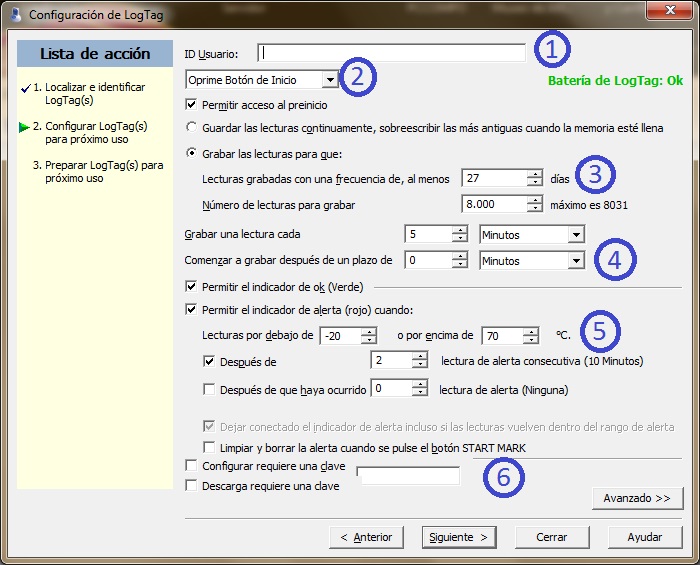Decrease Después de que haya ocurrido count
The width and height of the screenshot is (700, 565).
tap(420, 392)
